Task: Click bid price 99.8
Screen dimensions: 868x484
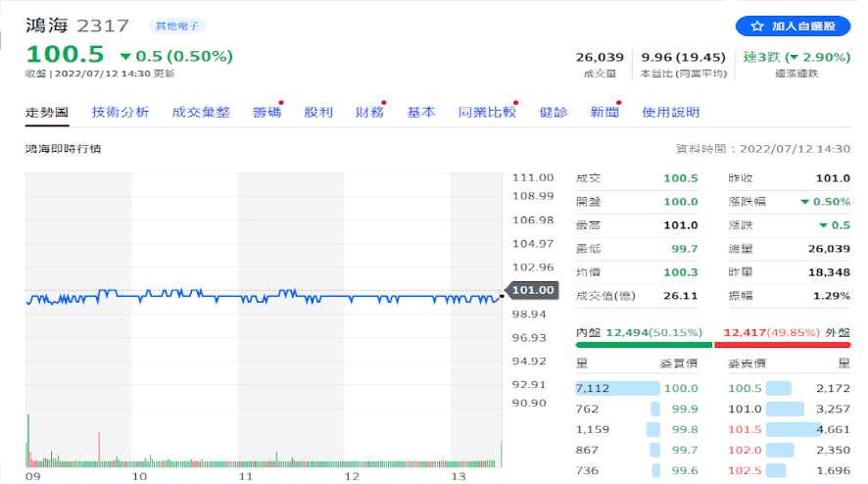Action: click(685, 430)
